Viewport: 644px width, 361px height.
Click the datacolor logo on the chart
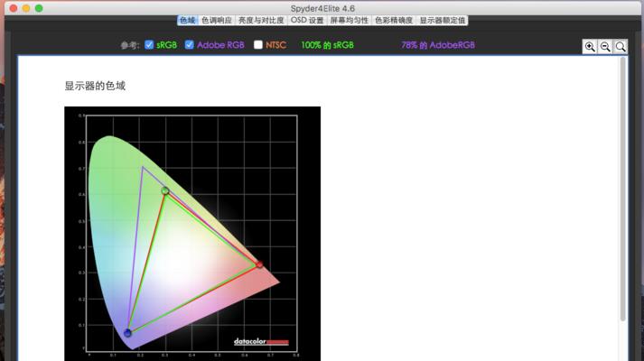261,341
